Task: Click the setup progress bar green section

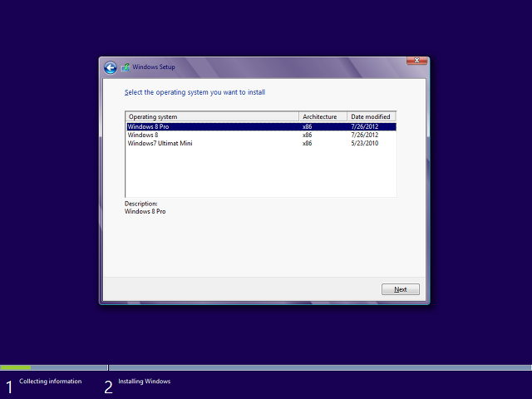Action: (x=16, y=367)
